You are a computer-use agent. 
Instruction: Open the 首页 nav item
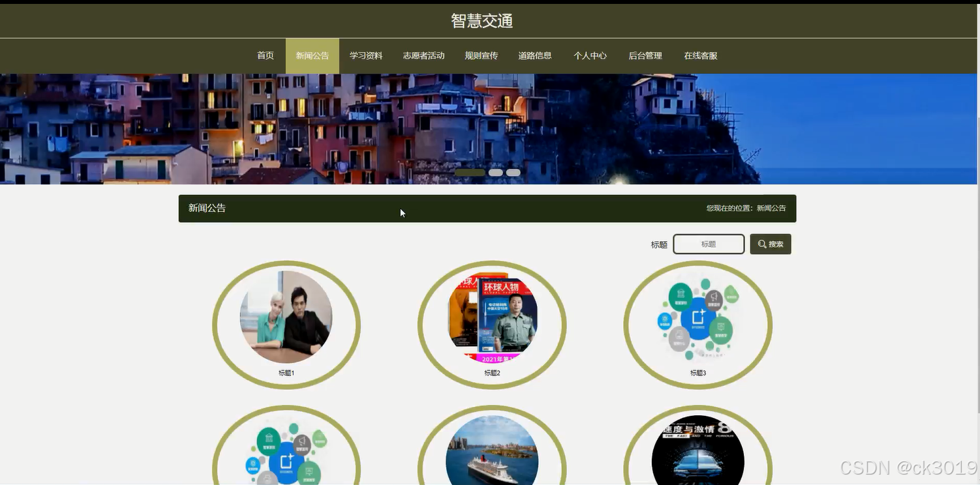[266, 56]
